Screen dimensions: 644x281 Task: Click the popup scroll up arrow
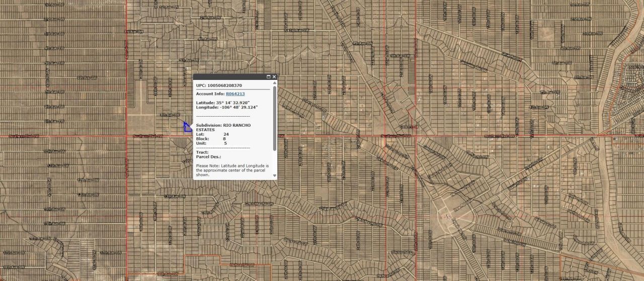pyautogui.click(x=275, y=83)
